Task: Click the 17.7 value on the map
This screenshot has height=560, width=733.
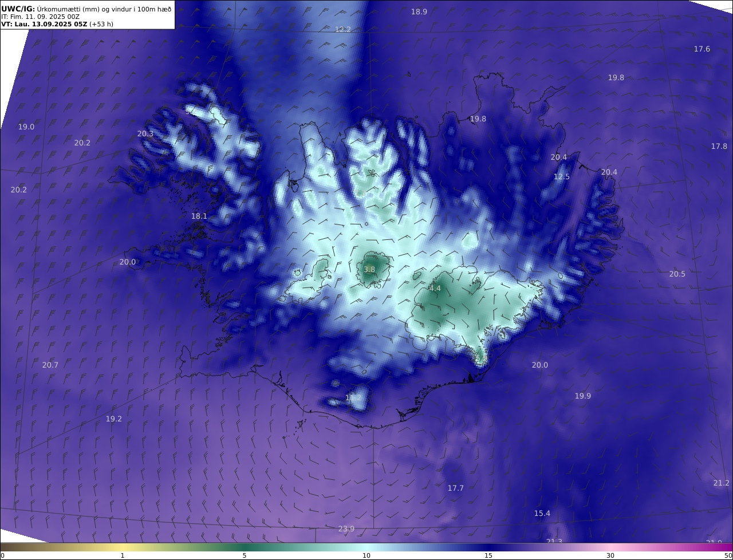Action: pyautogui.click(x=456, y=488)
